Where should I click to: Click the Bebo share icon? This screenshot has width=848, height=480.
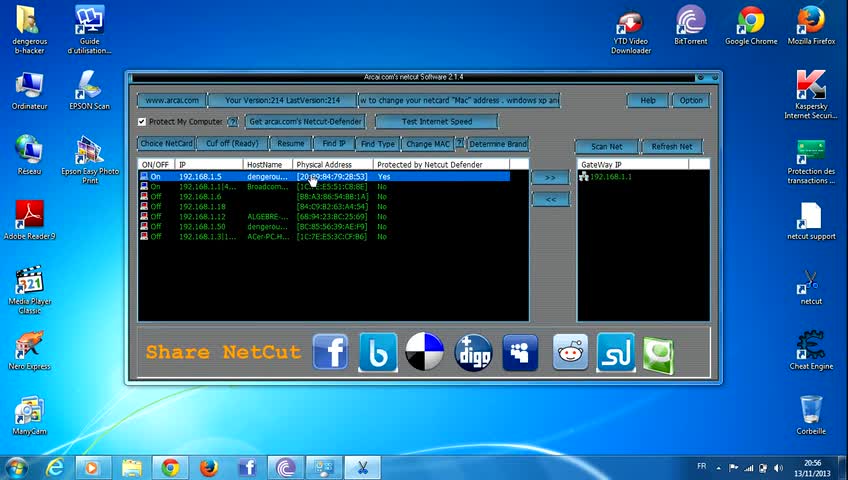(x=377, y=352)
